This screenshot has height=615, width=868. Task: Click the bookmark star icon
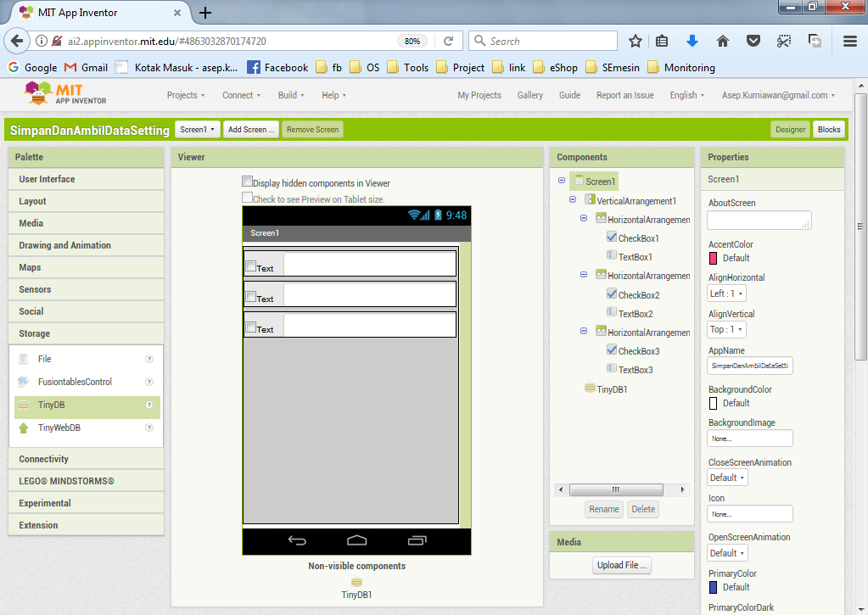point(636,41)
